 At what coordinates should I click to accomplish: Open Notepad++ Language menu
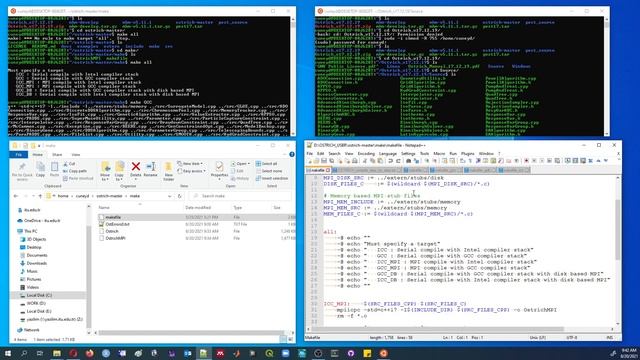(x=387, y=153)
